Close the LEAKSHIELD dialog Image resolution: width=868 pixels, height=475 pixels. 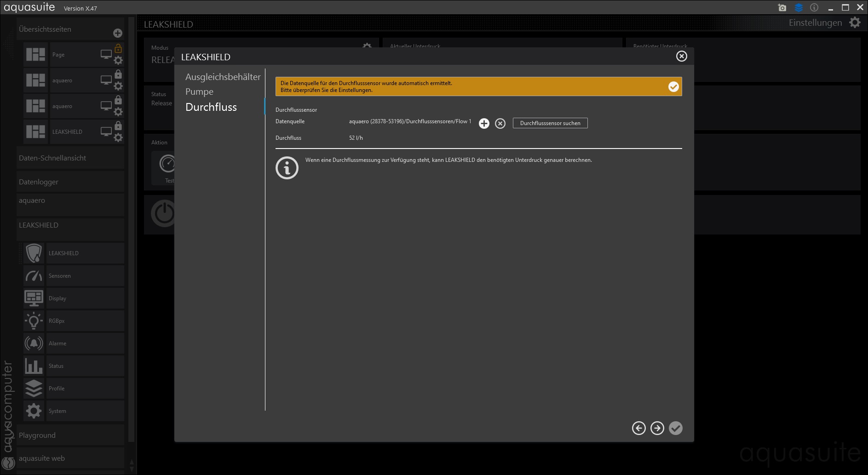coord(681,56)
